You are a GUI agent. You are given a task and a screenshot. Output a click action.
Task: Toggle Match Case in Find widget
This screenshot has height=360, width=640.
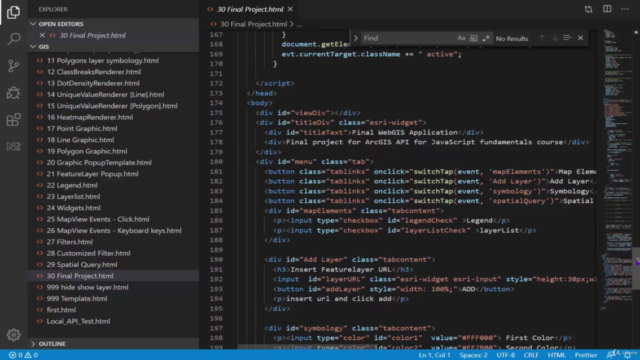point(461,38)
